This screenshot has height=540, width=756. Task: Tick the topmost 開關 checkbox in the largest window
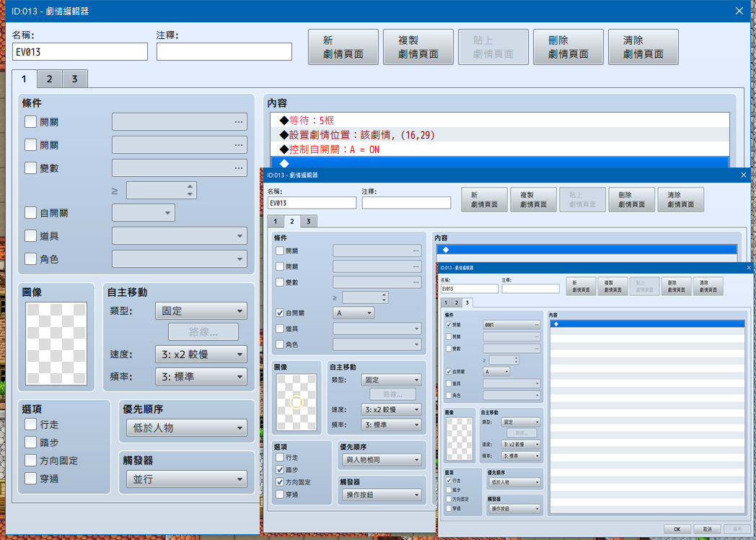coord(30,121)
